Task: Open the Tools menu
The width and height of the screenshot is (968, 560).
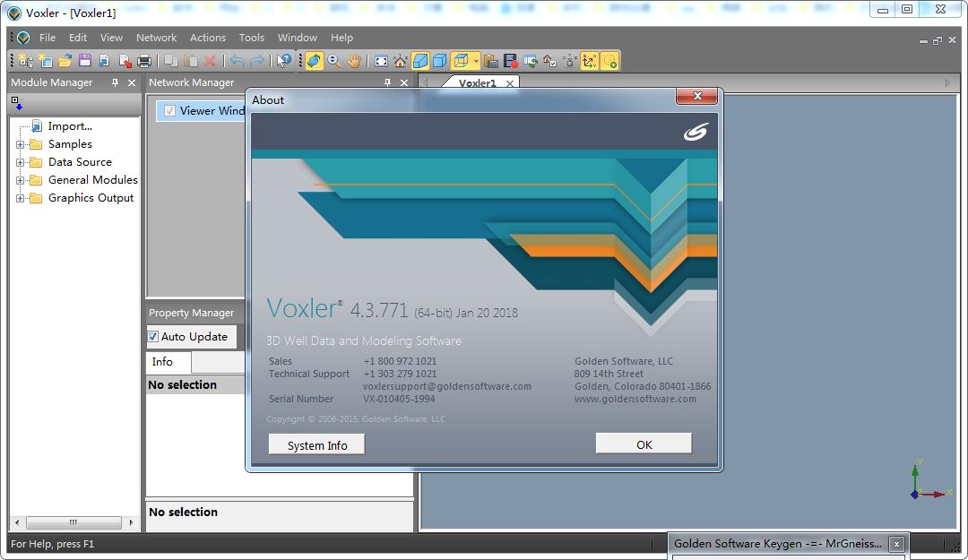Action: click(x=252, y=38)
